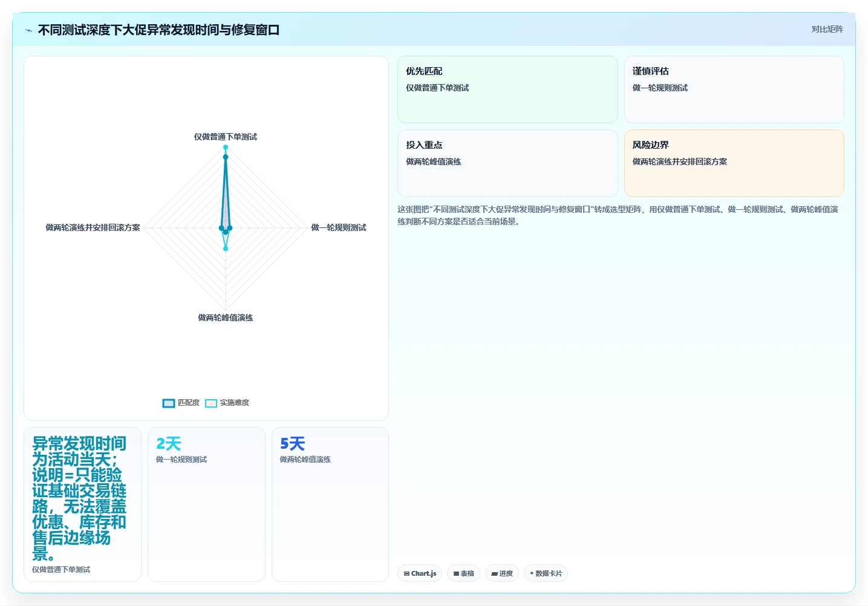Click the topmost cyan radar data point
The width and height of the screenshot is (868, 606).
pyautogui.click(x=226, y=147)
